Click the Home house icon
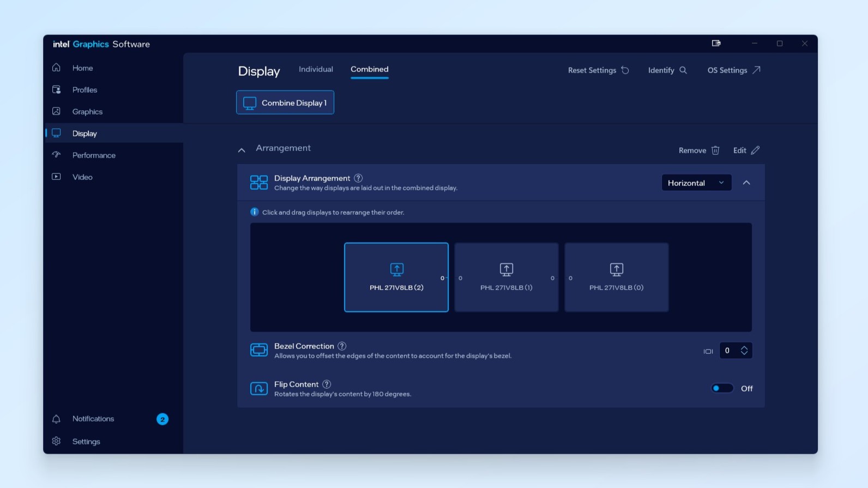This screenshot has width=868, height=488. [x=56, y=68]
